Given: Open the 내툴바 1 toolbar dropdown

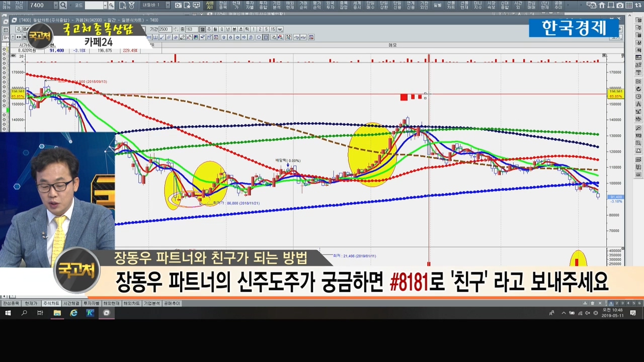Looking at the screenshot, I should (167, 6).
